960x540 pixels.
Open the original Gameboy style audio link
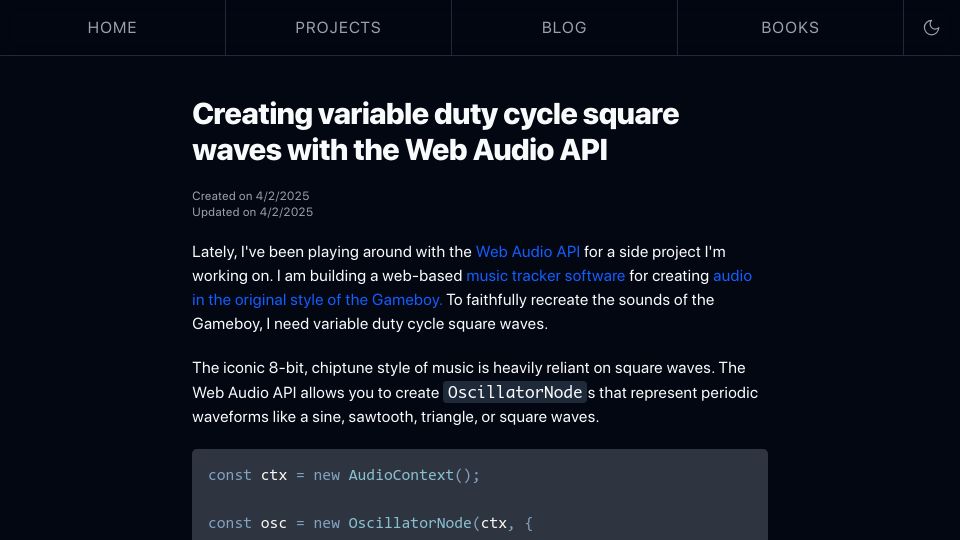coord(317,299)
